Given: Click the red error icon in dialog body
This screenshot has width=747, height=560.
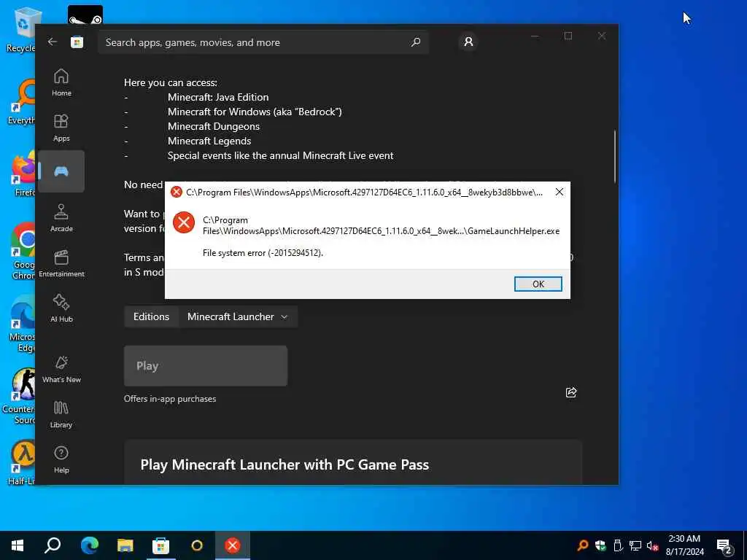Looking at the screenshot, I should pos(183,222).
